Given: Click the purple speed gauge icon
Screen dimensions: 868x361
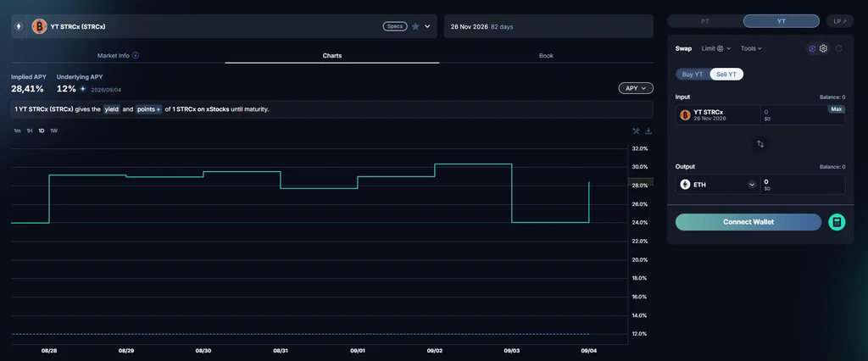Looking at the screenshot, I should 812,48.
